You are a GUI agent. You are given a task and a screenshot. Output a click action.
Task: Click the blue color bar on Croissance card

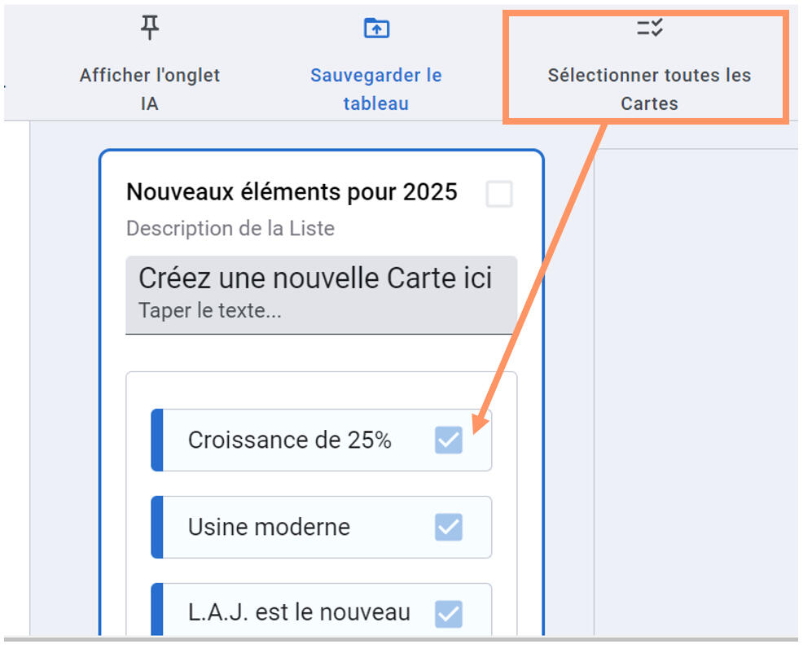click(157, 440)
